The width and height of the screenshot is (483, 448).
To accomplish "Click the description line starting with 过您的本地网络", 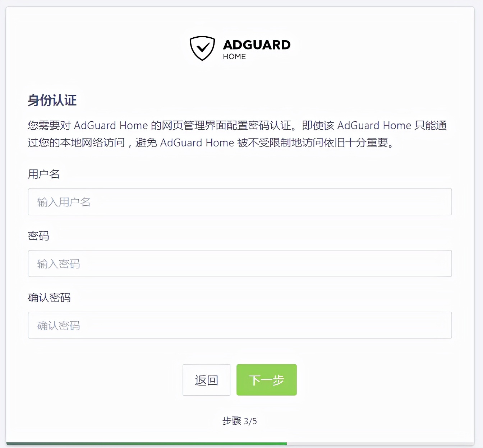I will 211,143.
